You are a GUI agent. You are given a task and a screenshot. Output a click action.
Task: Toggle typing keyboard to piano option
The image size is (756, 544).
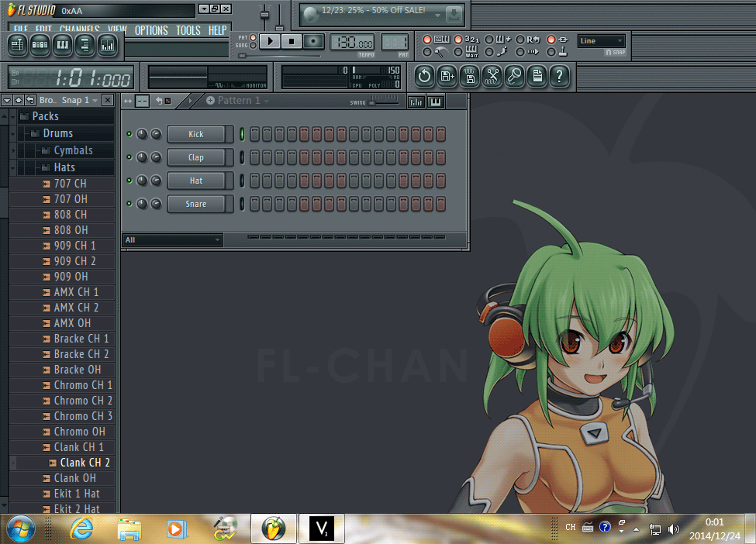426,40
